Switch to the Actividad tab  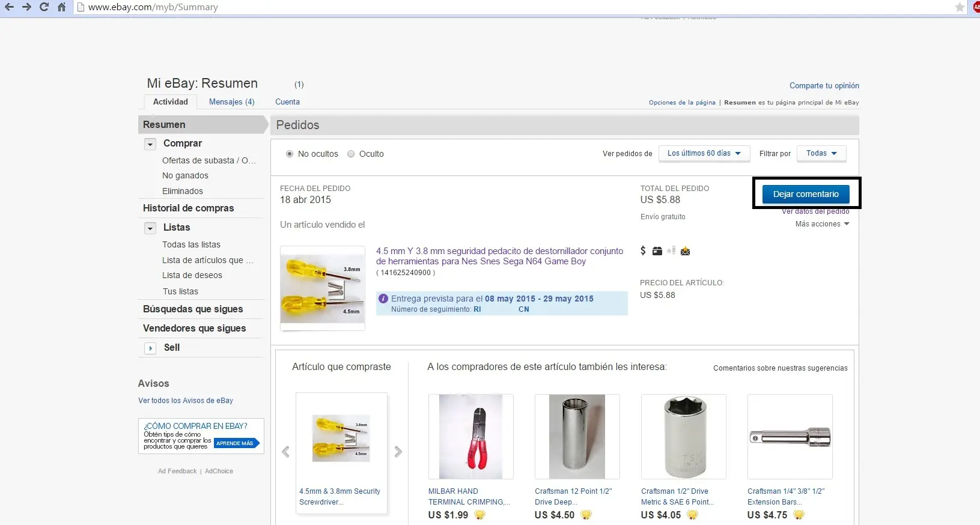[x=171, y=102]
